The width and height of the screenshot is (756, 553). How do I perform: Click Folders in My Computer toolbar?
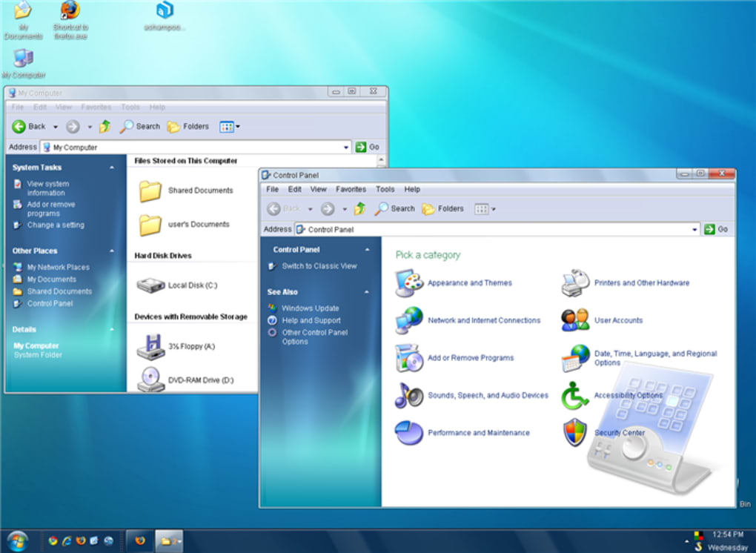point(188,126)
